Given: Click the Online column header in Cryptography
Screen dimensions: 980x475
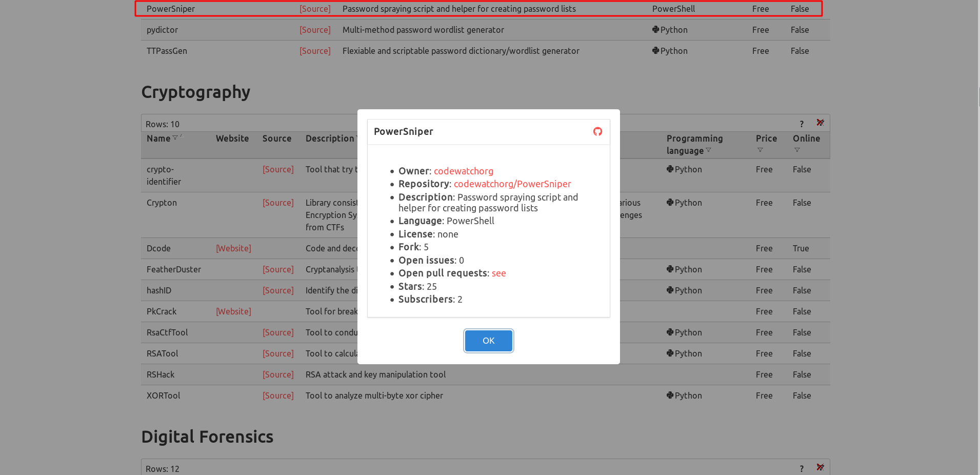Looking at the screenshot, I should pyautogui.click(x=806, y=138).
